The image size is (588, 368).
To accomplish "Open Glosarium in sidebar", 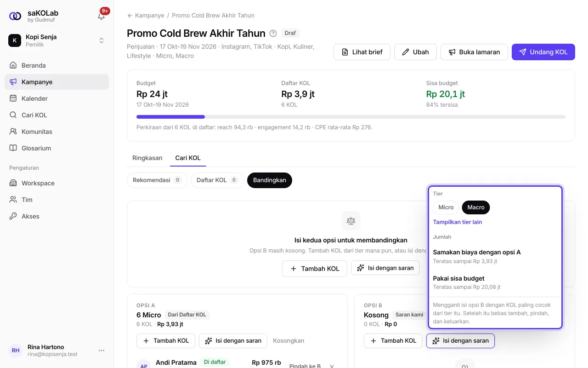I will (x=57, y=148).
